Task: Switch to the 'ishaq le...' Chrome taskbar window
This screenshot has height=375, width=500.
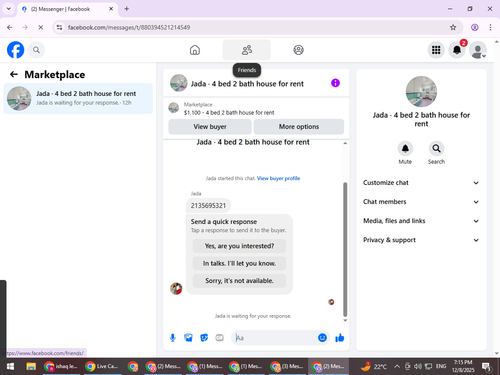Action: pyautogui.click(x=61, y=367)
